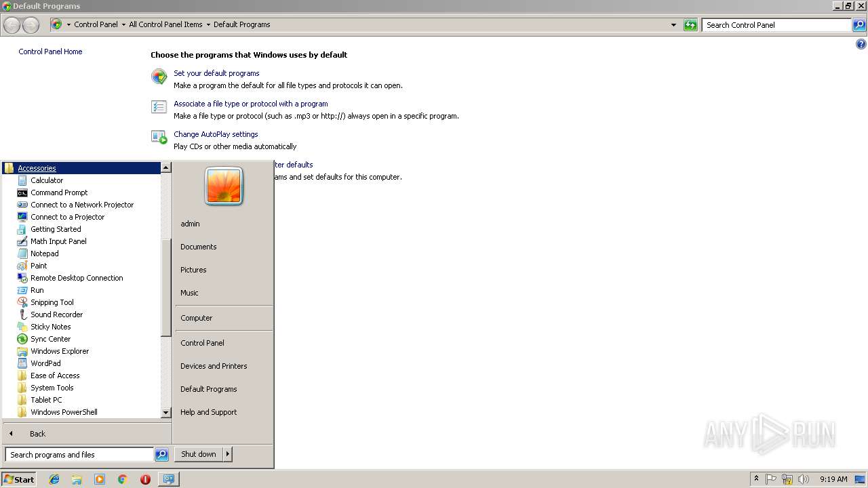Expand the Control Panel breadcrumb arrow
Screen dimensions: 868x488
click(x=123, y=24)
